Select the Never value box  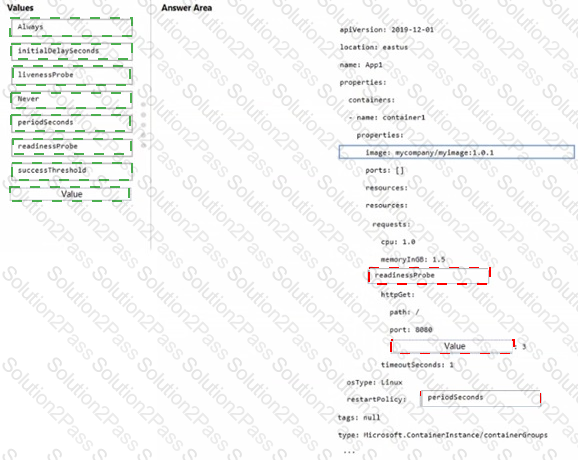click(71, 100)
